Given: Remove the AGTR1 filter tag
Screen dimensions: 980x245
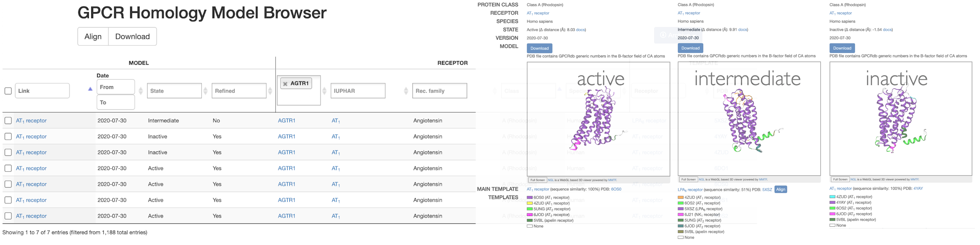Looking at the screenshot, I should pos(285,84).
